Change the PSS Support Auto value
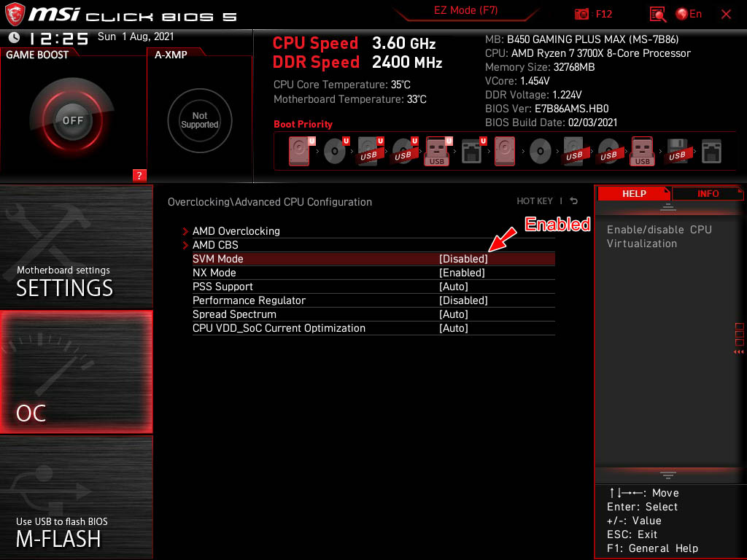Viewport: 747px width, 560px height. (453, 286)
